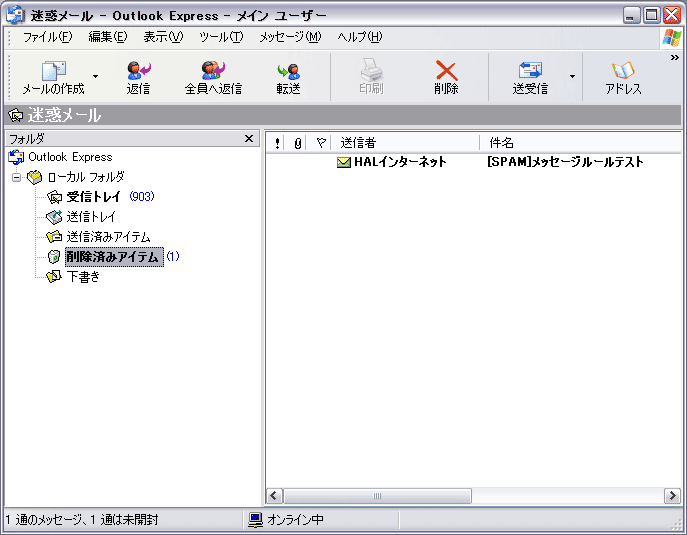Open the 編集(E) menu
Viewport: 687px width, 535px height.
coord(108,37)
